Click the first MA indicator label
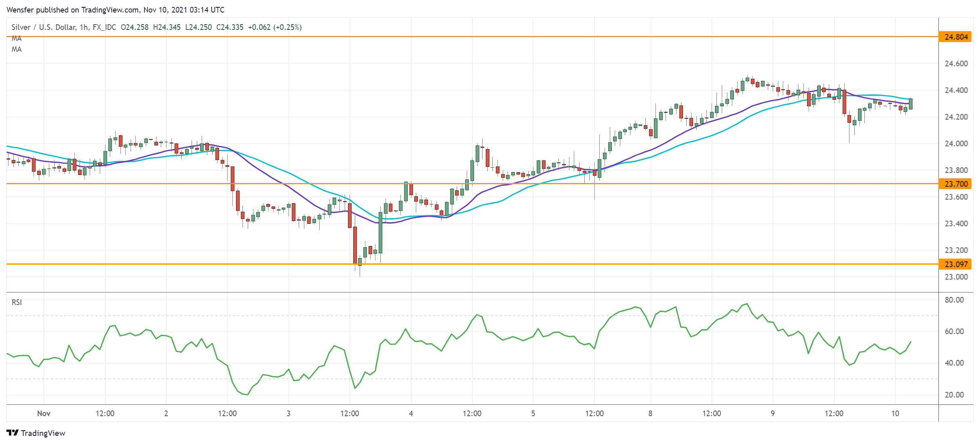Image resolution: width=980 pixels, height=444 pixels. pos(17,38)
